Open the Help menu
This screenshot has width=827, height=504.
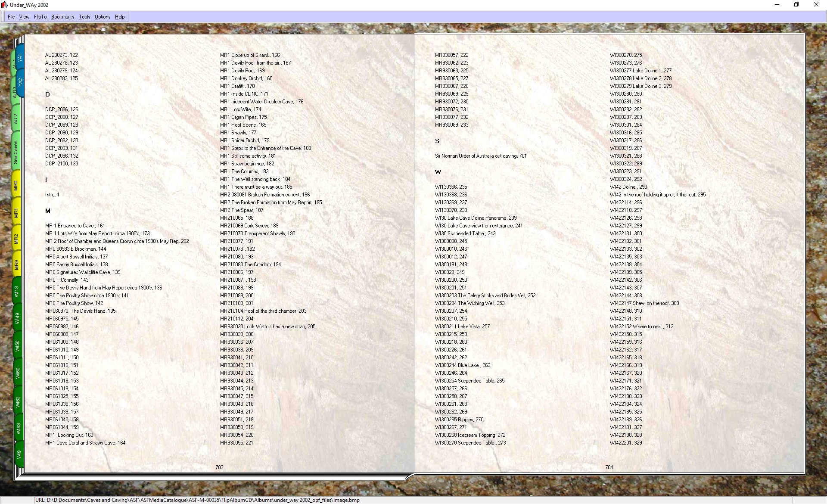point(120,17)
